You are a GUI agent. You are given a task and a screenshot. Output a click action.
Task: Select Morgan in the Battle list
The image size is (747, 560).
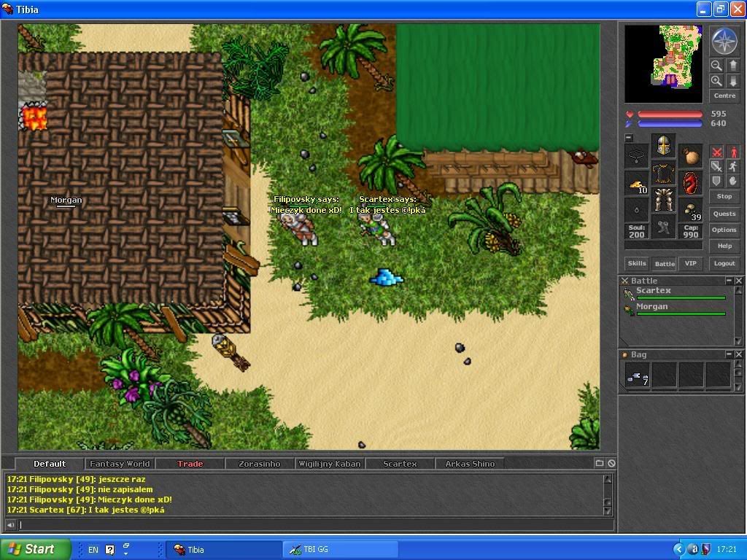point(675,309)
